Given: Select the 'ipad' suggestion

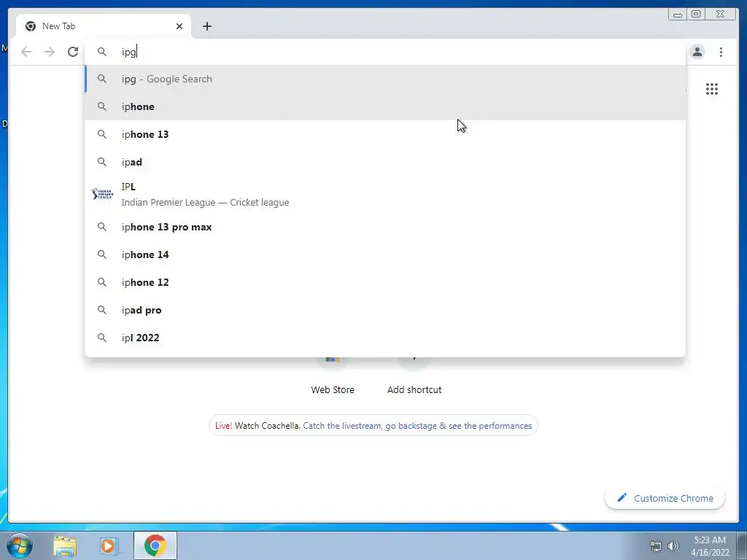Looking at the screenshot, I should click(x=385, y=162).
